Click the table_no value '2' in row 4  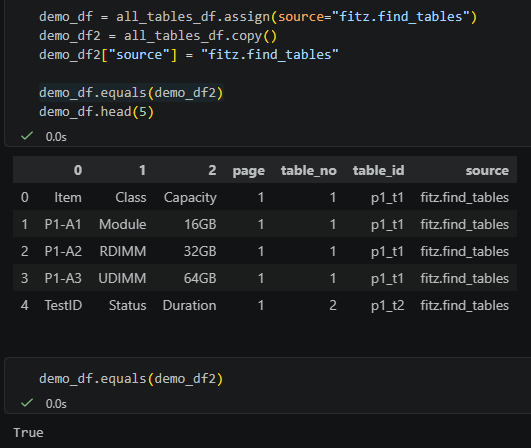[x=333, y=305]
